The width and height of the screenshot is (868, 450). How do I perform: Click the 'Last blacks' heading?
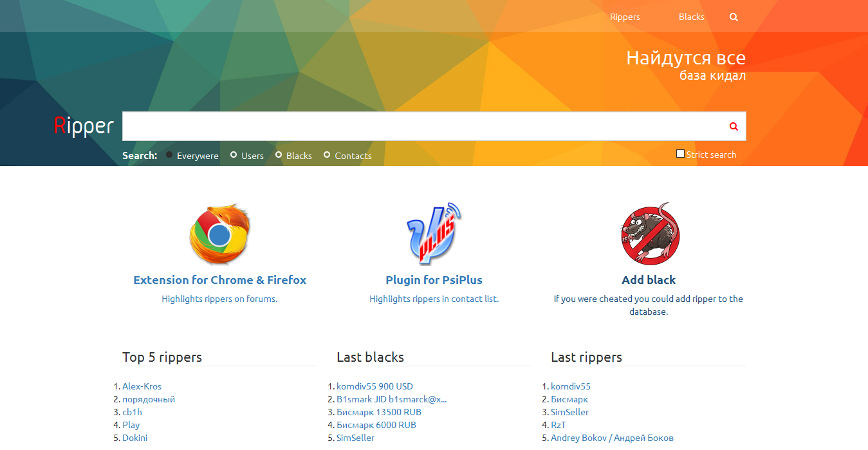pyautogui.click(x=370, y=357)
